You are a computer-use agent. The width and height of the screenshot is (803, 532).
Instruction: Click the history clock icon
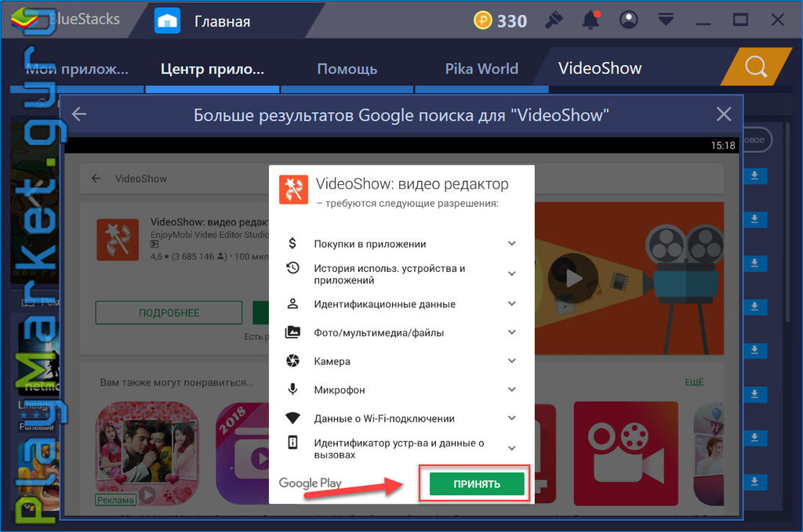[292, 267]
